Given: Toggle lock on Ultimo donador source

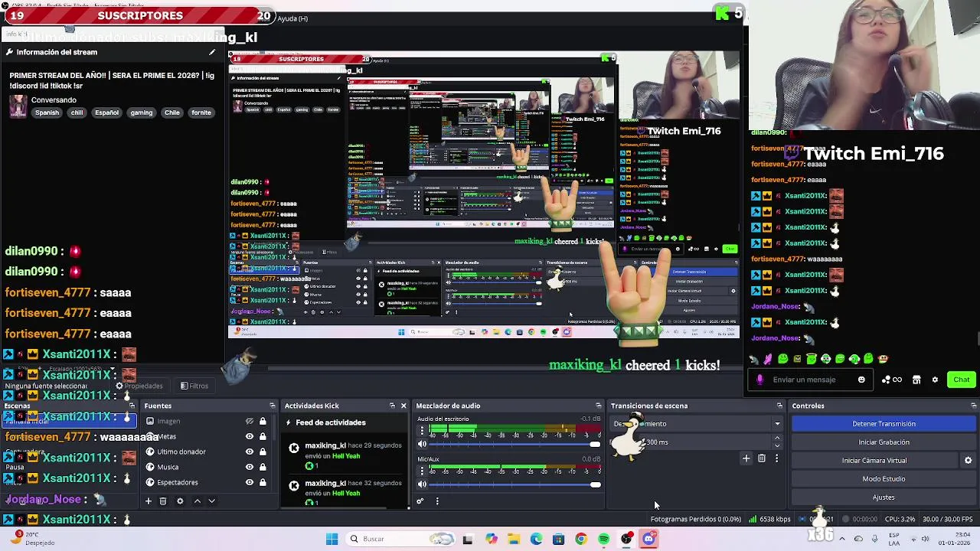Looking at the screenshot, I should coord(263,452).
